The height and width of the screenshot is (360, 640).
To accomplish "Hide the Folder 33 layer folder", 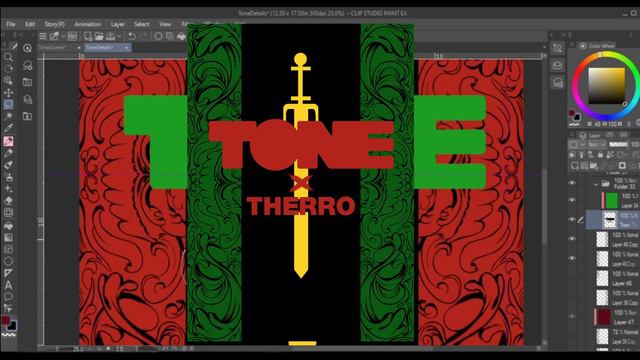I will (x=572, y=183).
